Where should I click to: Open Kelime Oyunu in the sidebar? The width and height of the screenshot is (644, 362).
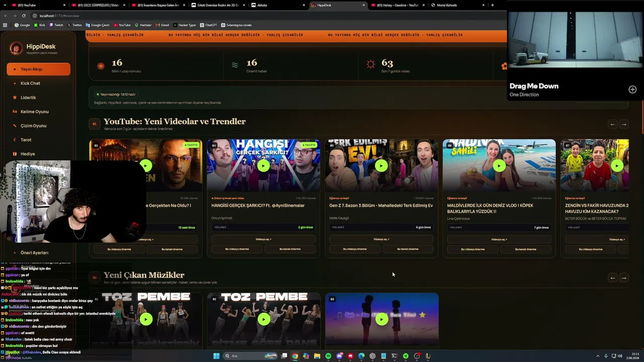coord(38,112)
